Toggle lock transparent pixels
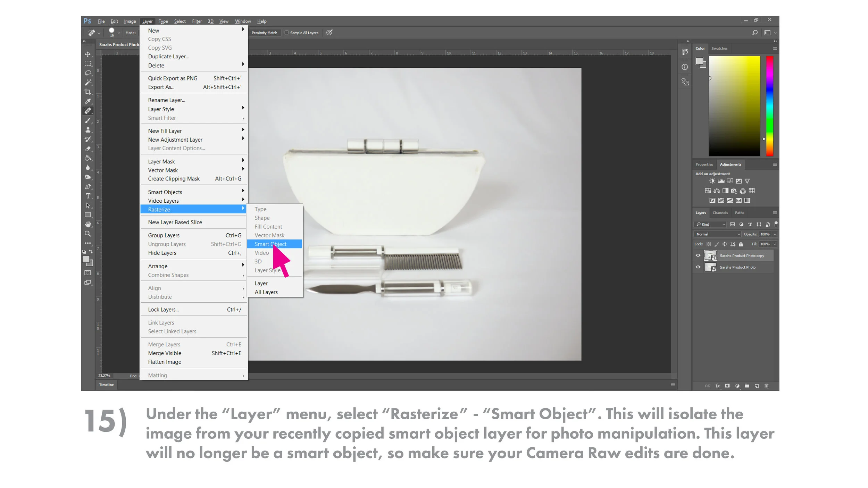Screen dimensions: 868x488 click(709, 244)
